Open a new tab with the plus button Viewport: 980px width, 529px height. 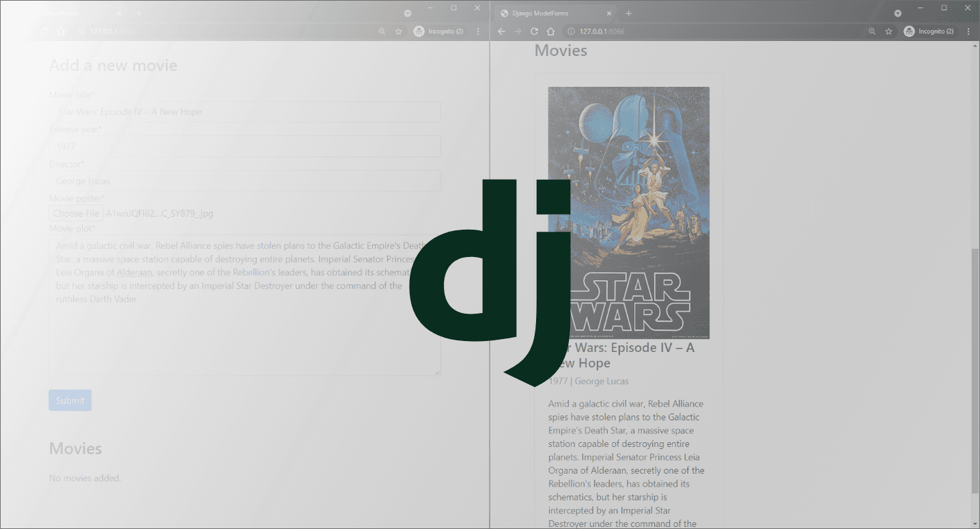(x=628, y=13)
